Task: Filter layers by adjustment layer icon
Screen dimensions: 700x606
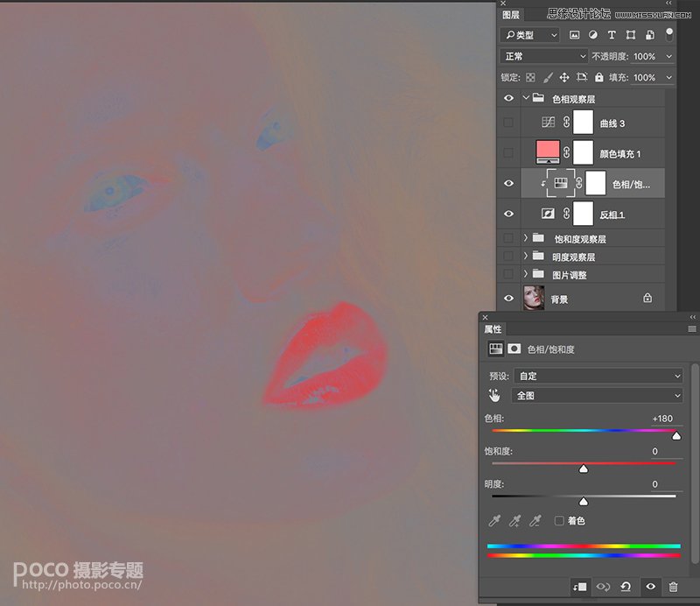Action: pos(593,35)
